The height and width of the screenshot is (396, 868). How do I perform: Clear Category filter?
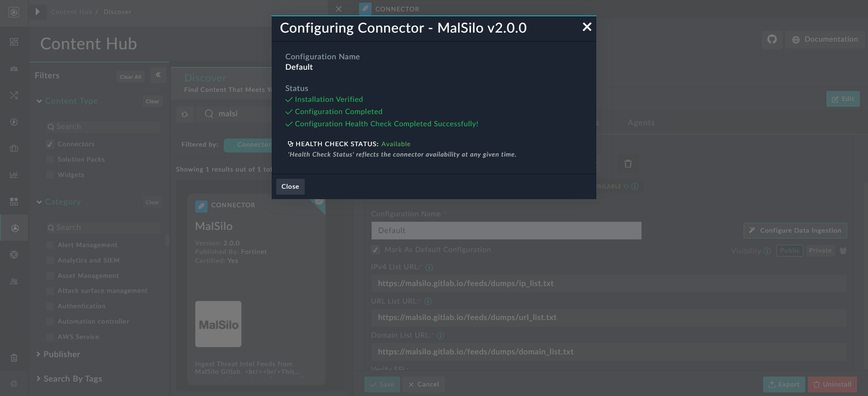152,202
